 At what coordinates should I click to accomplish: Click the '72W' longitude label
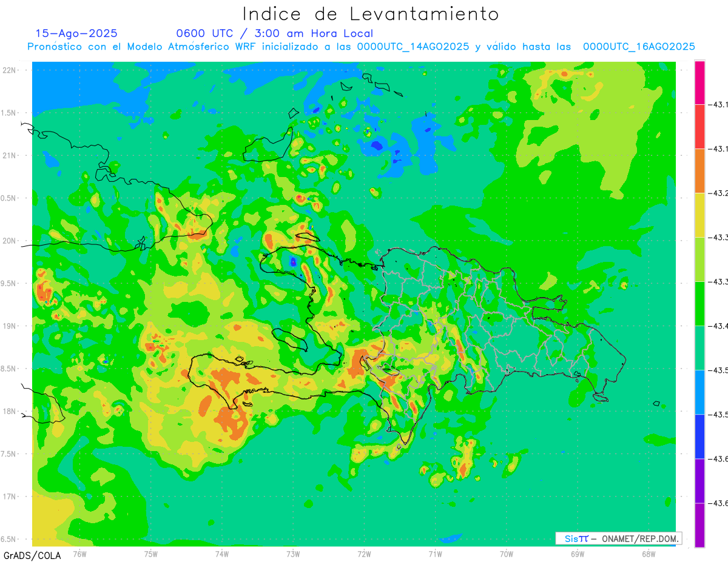[x=364, y=553]
